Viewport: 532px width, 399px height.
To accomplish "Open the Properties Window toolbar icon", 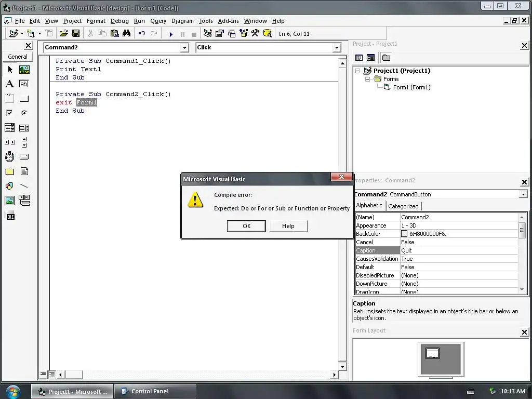I will click(x=220, y=33).
